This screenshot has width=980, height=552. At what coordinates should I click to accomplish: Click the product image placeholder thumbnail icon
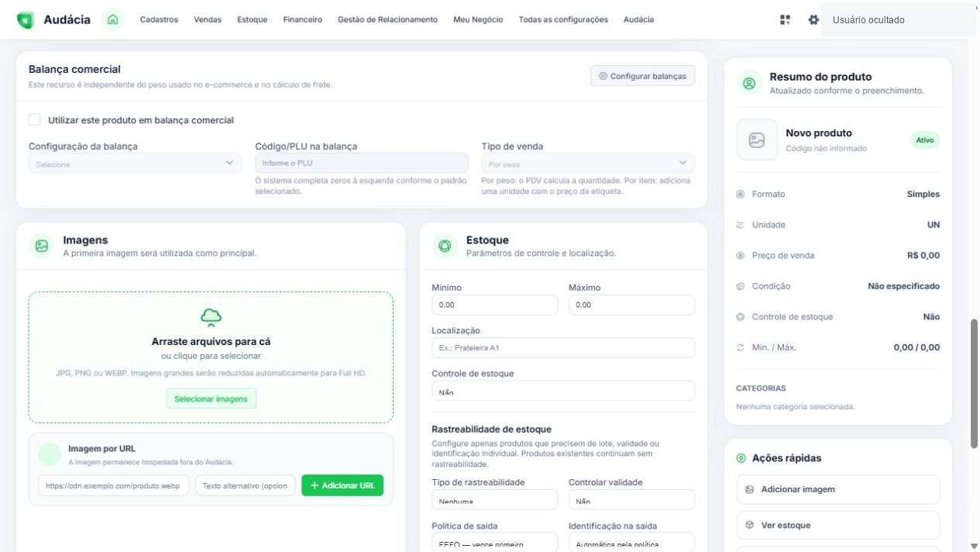pos(757,140)
